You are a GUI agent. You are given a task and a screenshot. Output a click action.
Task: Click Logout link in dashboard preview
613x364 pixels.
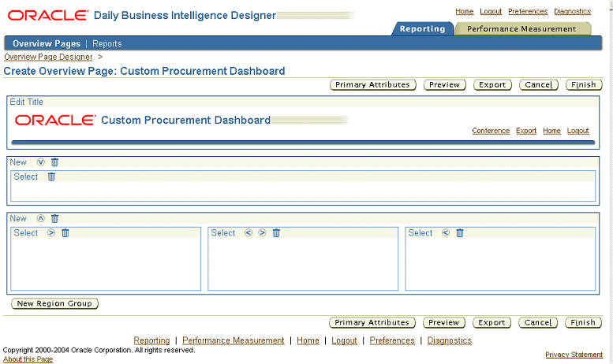click(577, 131)
